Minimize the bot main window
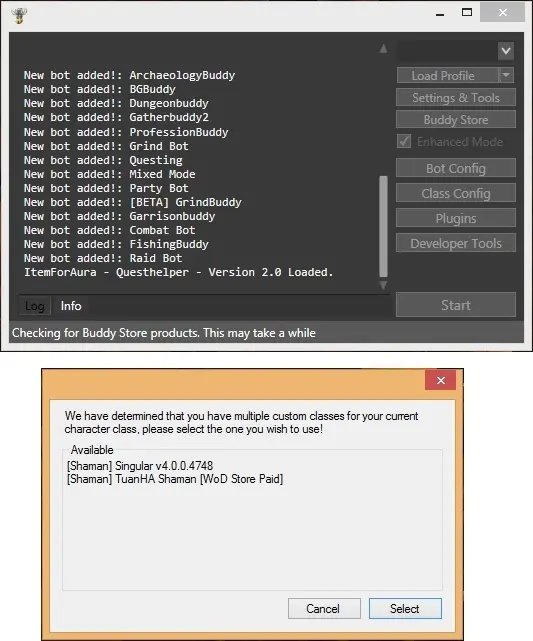The image size is (533, 641). click(x=440, y=13)
